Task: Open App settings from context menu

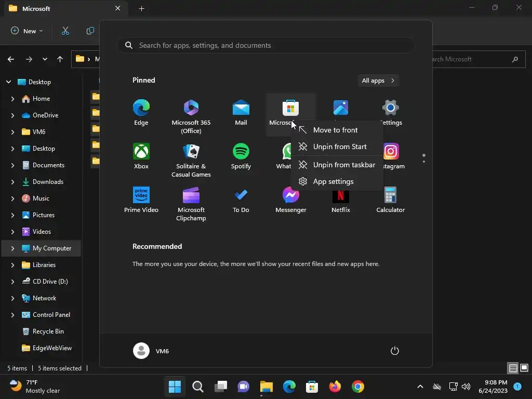Action: click(x=337, y=181)
